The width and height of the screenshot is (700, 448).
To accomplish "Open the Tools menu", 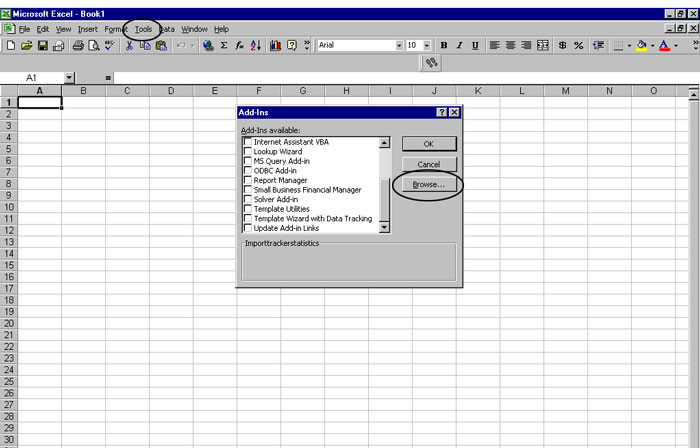I will pyautogui.click(x=143, y=29).
